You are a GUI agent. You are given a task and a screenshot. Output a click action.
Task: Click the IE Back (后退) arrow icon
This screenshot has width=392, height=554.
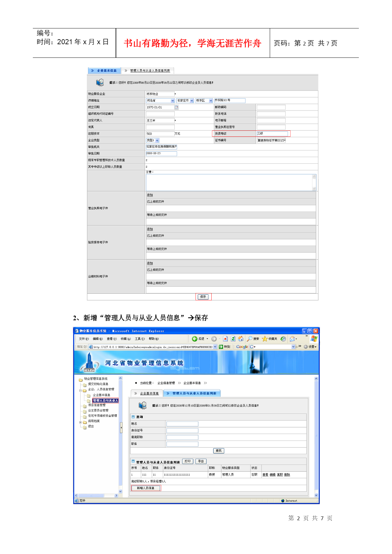[x=195, y=339]
